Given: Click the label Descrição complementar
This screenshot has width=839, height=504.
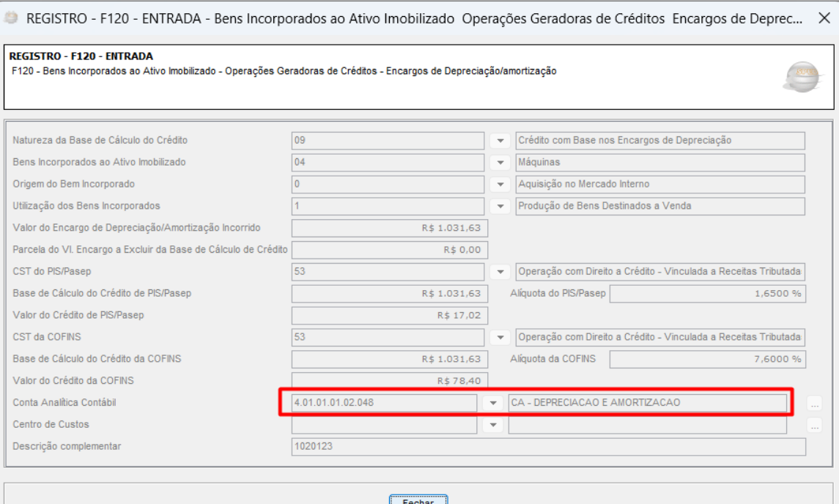Looking at the screenshot, I should click(x=67, y=447).
